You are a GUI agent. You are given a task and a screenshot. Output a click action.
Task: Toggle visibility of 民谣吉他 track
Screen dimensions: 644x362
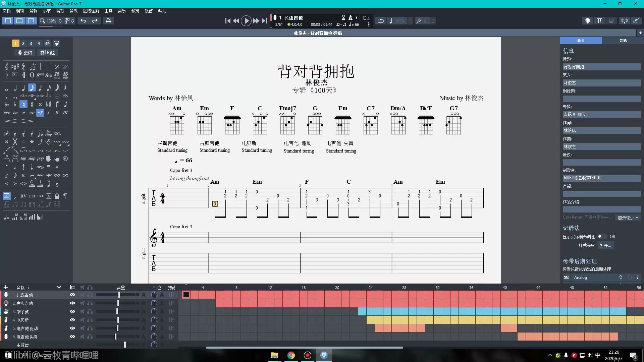[x=72, y=295]
